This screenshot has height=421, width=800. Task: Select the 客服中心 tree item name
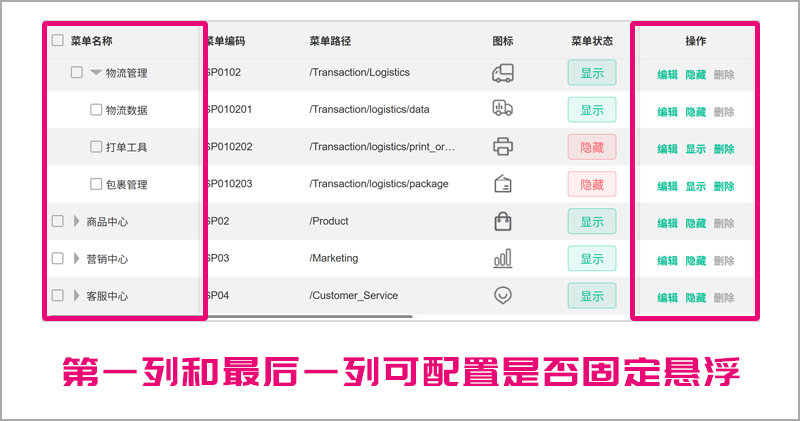(x=107, y=296)
